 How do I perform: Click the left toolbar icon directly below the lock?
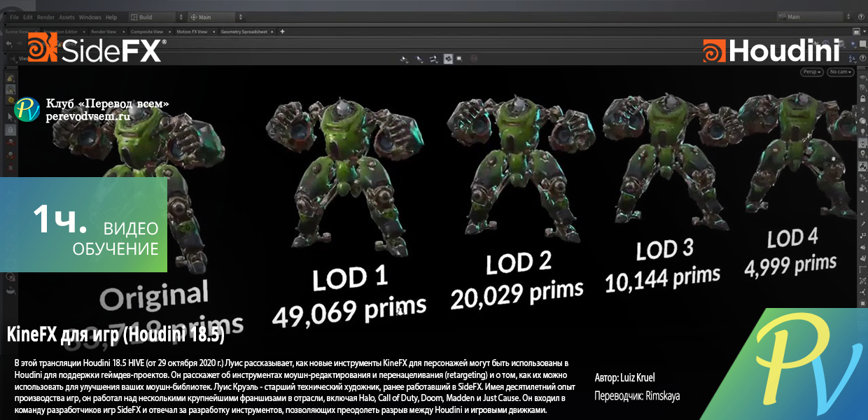pyautogui.click(x=10, y=142)
